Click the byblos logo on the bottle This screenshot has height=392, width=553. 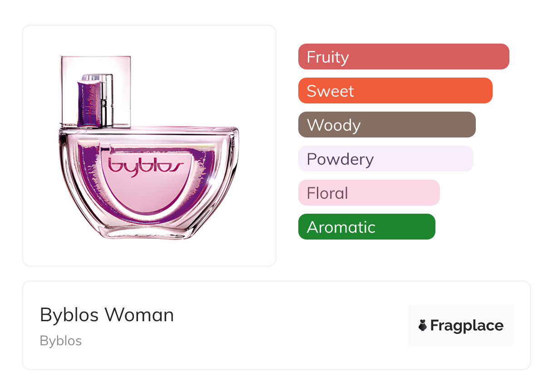point(146,166)
